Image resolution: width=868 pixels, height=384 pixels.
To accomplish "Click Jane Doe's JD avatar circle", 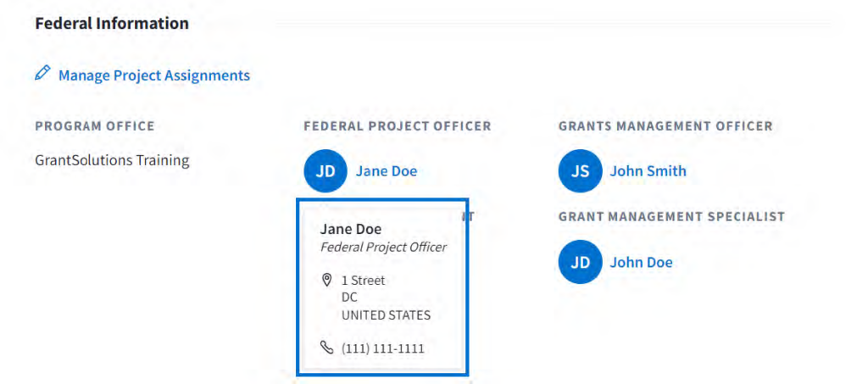I will [325, 171].
